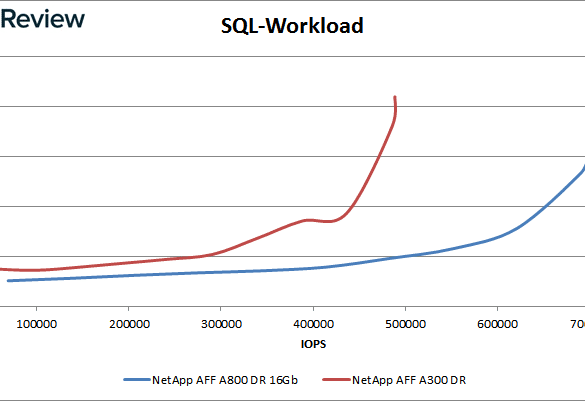Click the Review logo text
Screen dimensions: 585x401
[x=42, y=19]
